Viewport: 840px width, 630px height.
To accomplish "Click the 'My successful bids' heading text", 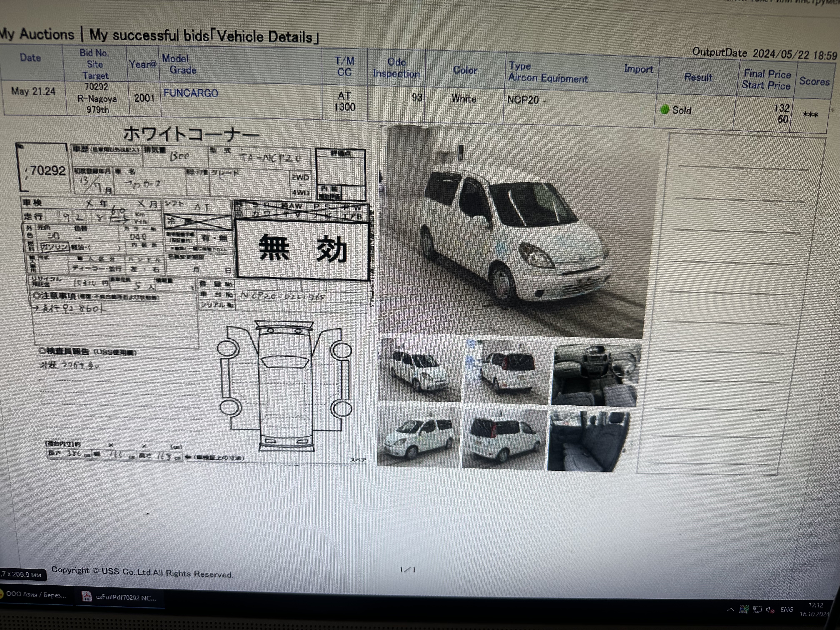I will click(x=149, y=35).
